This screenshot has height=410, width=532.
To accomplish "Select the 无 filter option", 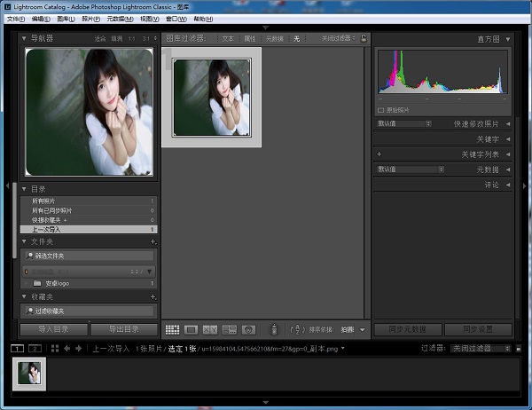I will (297, 39).
